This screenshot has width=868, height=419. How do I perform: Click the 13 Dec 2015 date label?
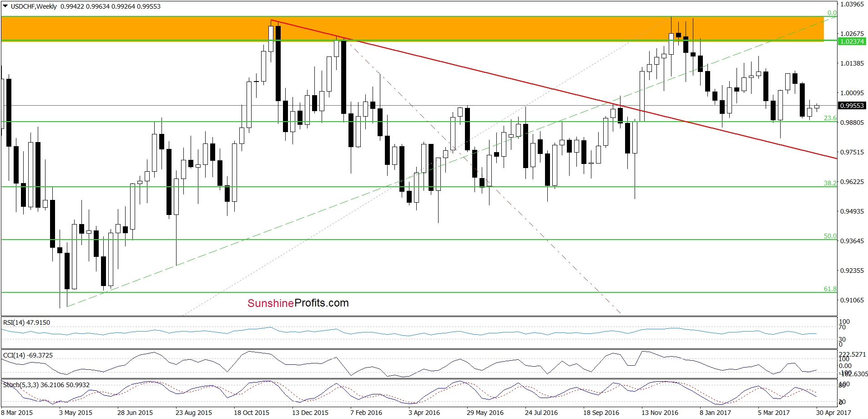tap(310, 413)
